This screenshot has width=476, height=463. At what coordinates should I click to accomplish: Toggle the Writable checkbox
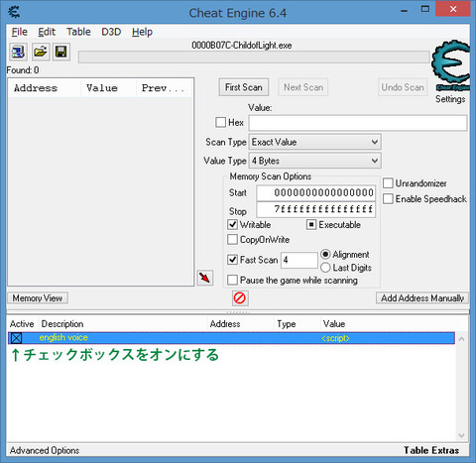(232, 225)
